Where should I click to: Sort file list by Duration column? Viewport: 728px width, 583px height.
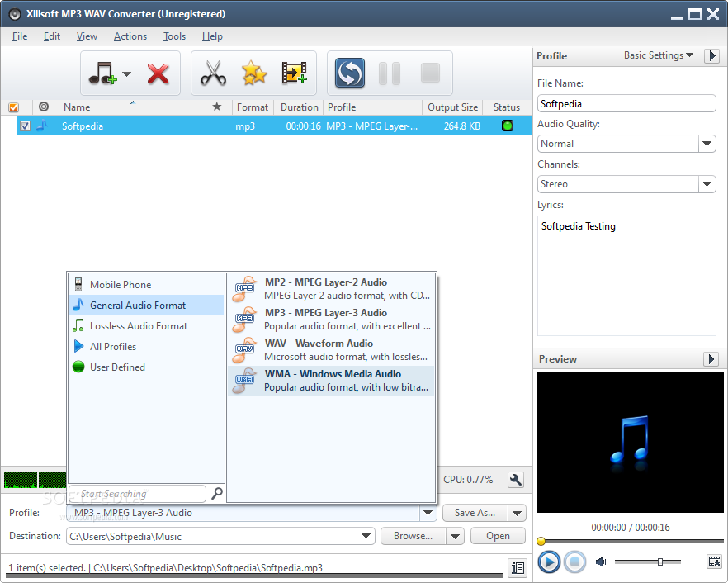[x=300, y=107]
